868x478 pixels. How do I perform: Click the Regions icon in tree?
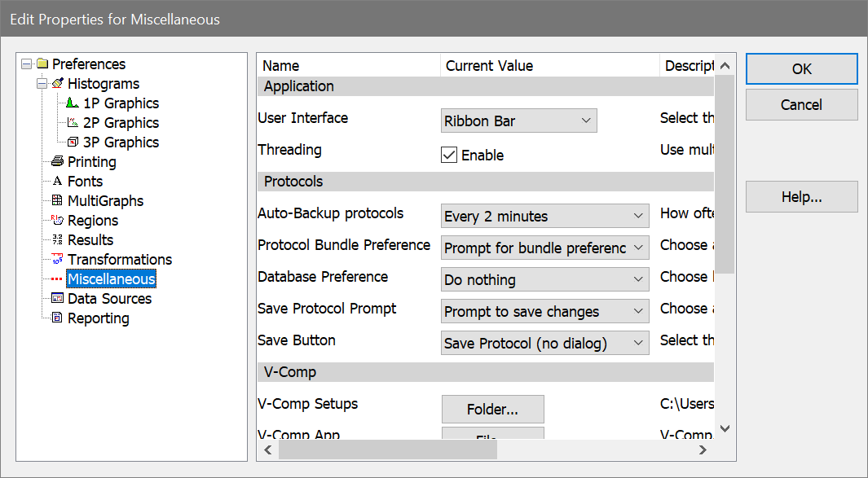pos(57,221)
